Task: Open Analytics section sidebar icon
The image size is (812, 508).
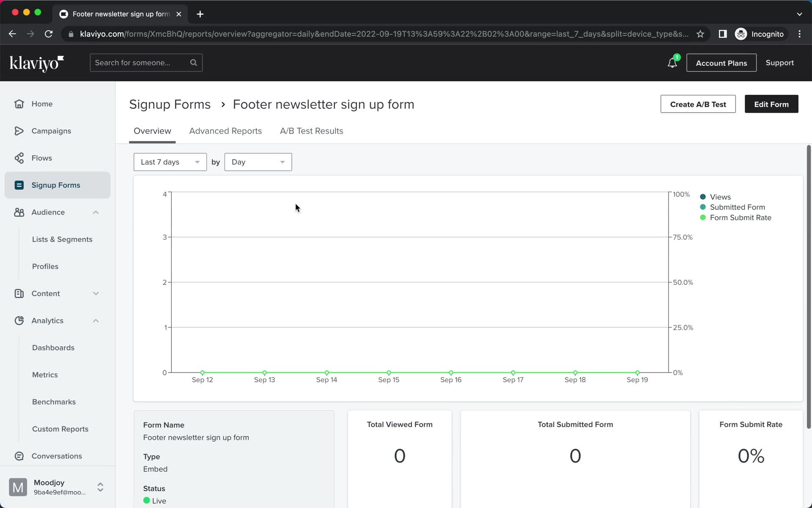Action: (19, 320)
